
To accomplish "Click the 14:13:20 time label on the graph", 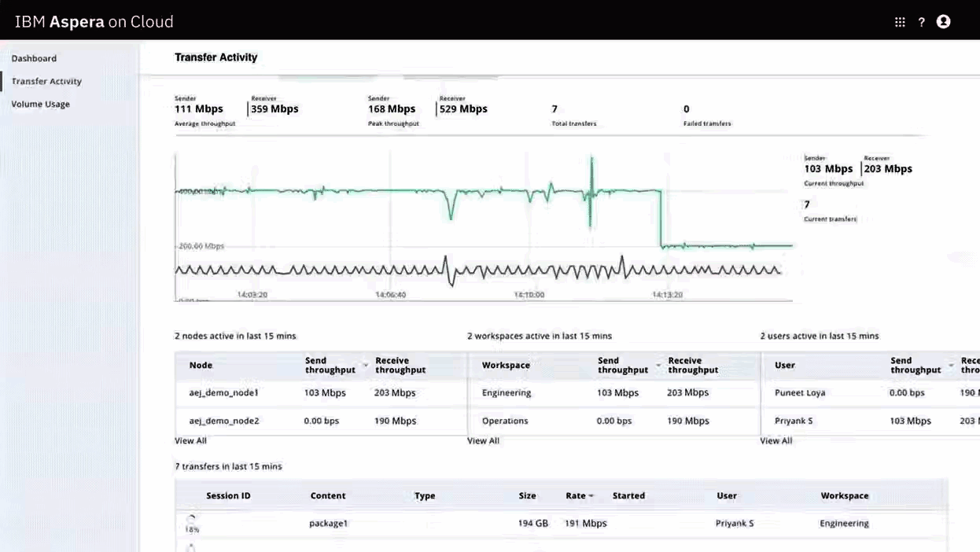I will 667,295.
